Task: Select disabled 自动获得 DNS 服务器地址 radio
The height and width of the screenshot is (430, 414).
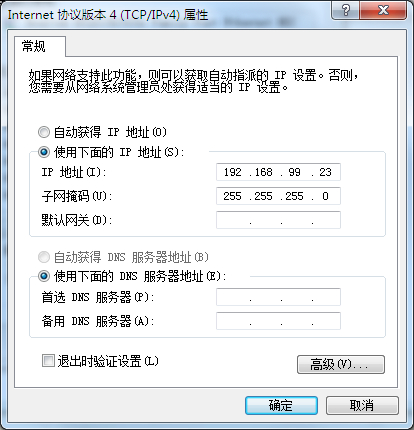Action: pos(44,257)
